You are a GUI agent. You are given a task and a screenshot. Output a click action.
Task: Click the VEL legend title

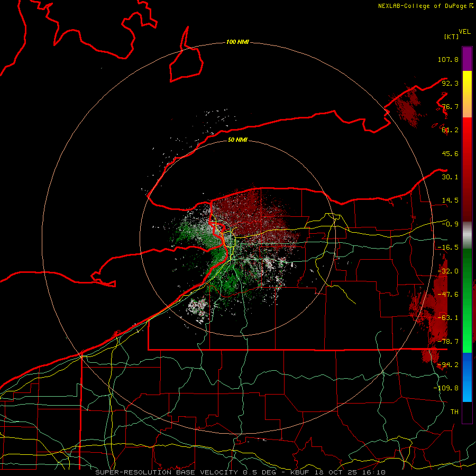(464, 32)
